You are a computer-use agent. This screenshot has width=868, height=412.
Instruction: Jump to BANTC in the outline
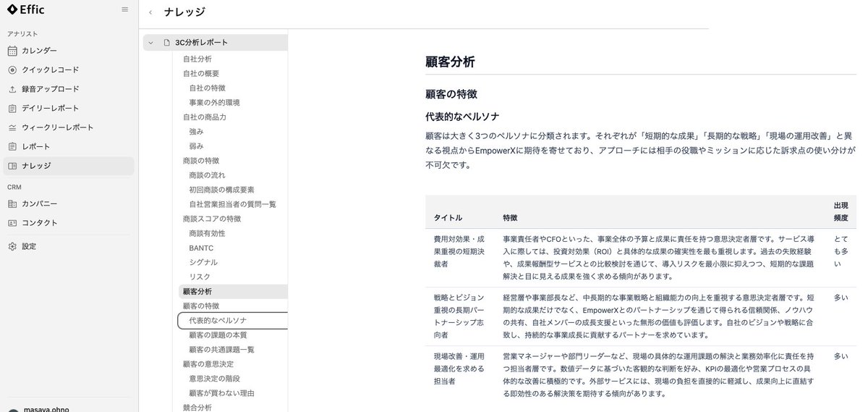point(201,248)
